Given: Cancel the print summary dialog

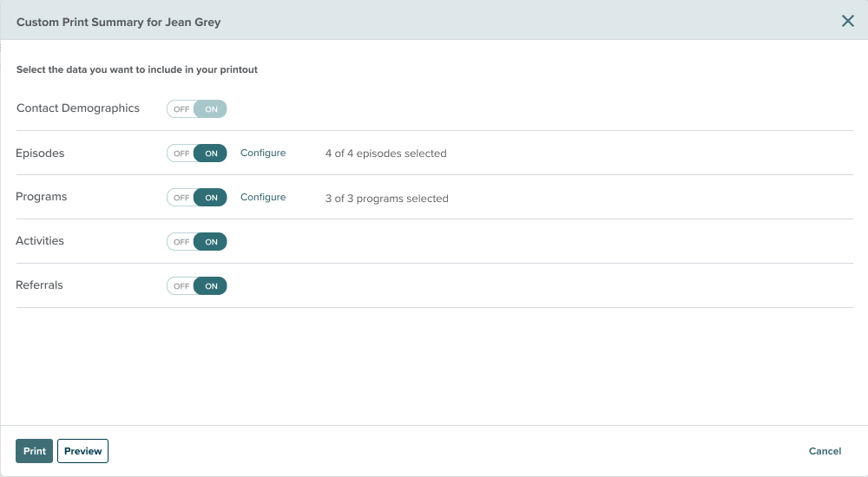Looking at the screenshot, I should (x=825, y=451).
